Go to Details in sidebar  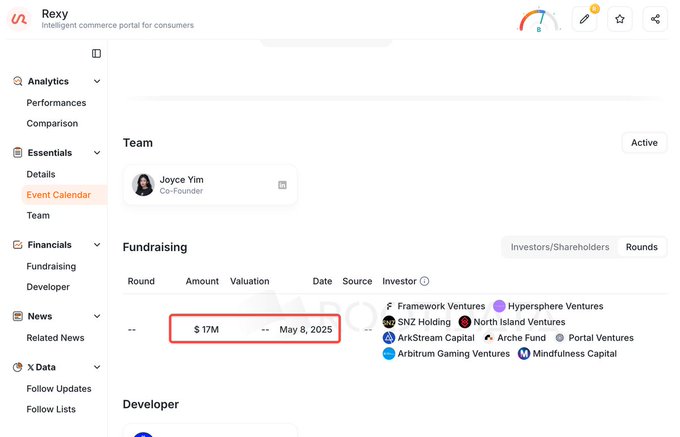pos(41,174)
